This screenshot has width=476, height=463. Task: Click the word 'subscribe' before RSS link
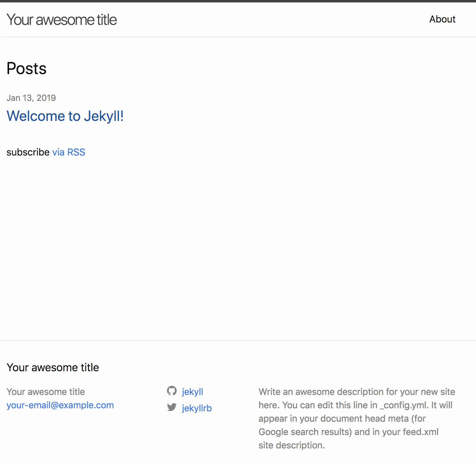(28, 152)
